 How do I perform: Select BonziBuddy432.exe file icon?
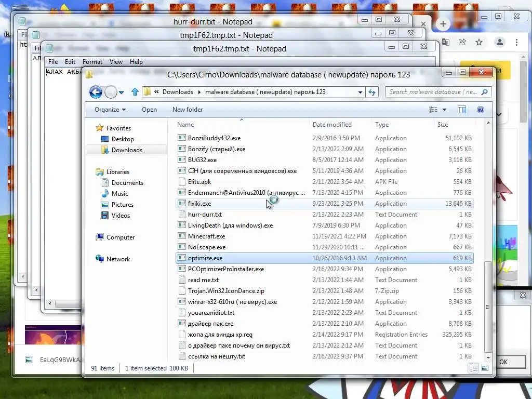point(182,138)
